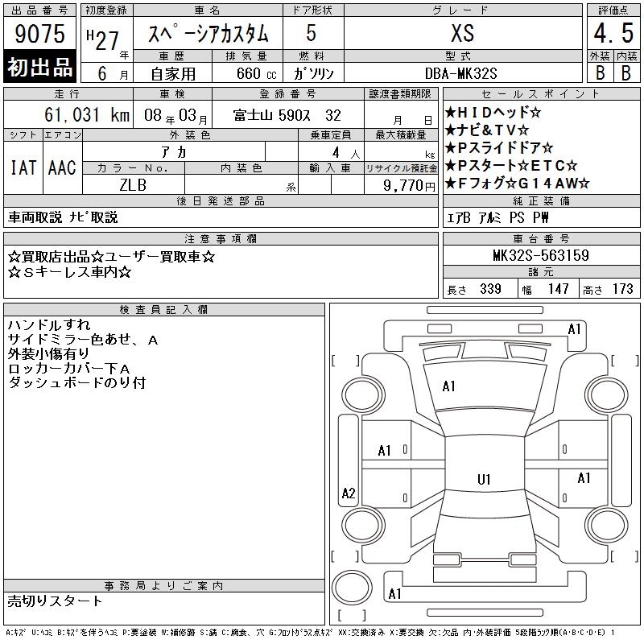Image resolution: width=644 pixels, height=644 pixels.
Task: Click the damage code legend at bottom
Action: point(310,633)
